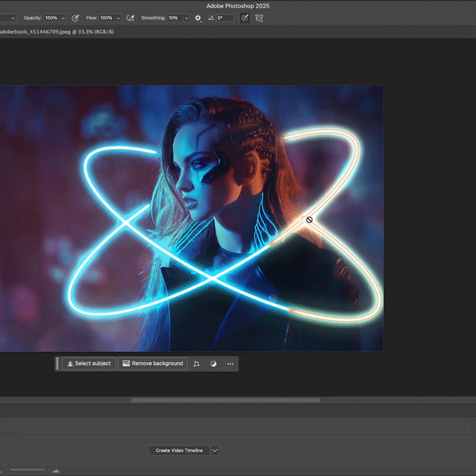
Task: Click the horizontal canvas scrollbar
Action: click(225, 400)
